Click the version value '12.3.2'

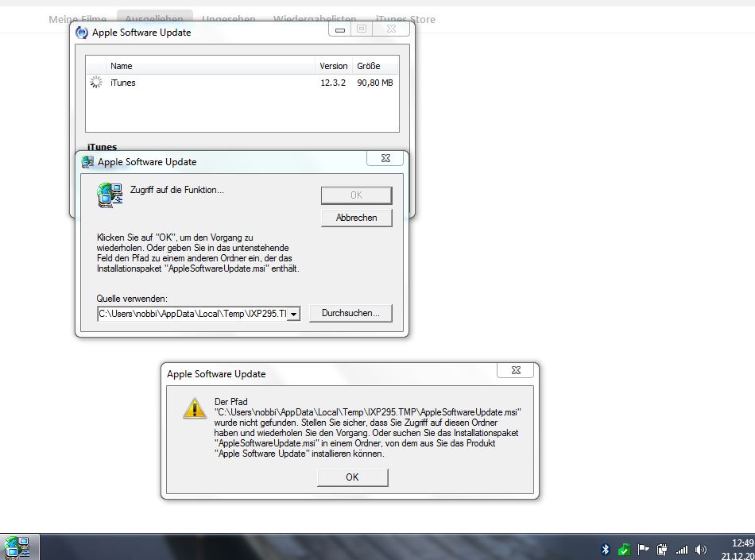333,83
